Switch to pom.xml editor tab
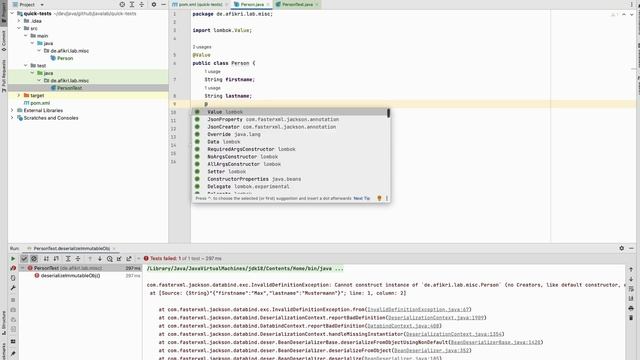640x360 pixels. pyautogui.click(x=199, y=4)
